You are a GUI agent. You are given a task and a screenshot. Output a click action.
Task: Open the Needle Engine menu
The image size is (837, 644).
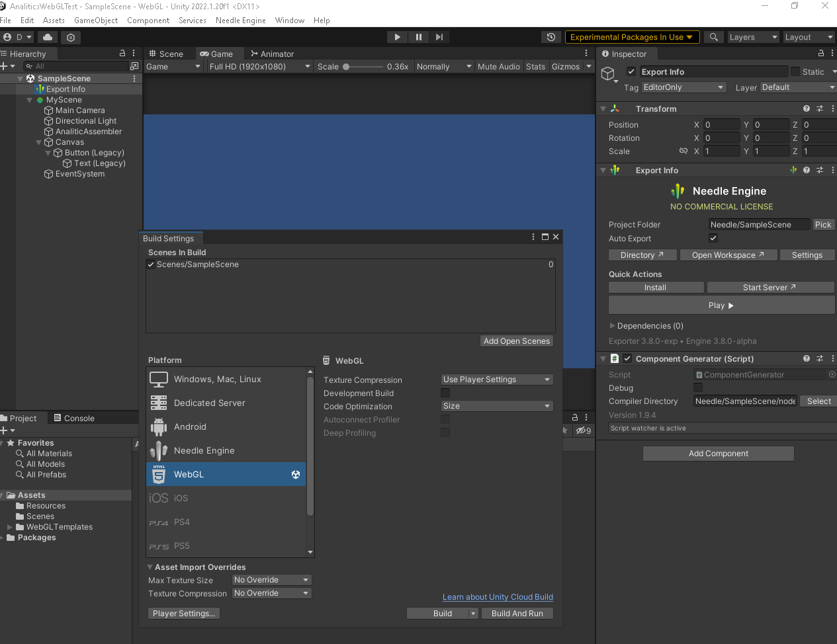click(x=241, y=20)
